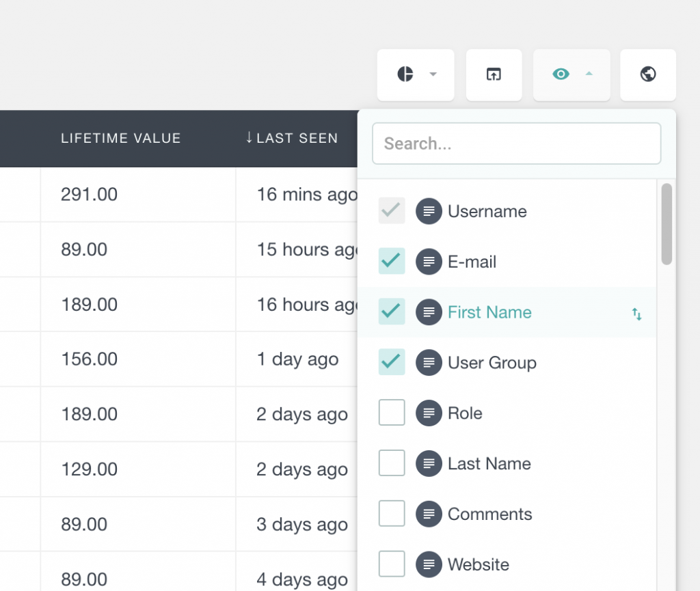This screenshot has width=700, height=591.
Task: Click the column type icon beside Website
Action: [429, 564]
